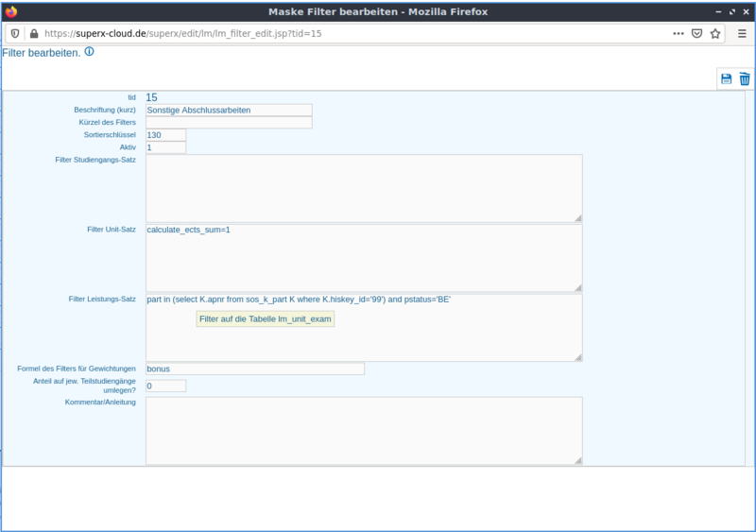Image resolution: width=756 pixels, height=532 pixels.
Task: Open the page actions three-dots menu
Action: click(x=679, y=33)
